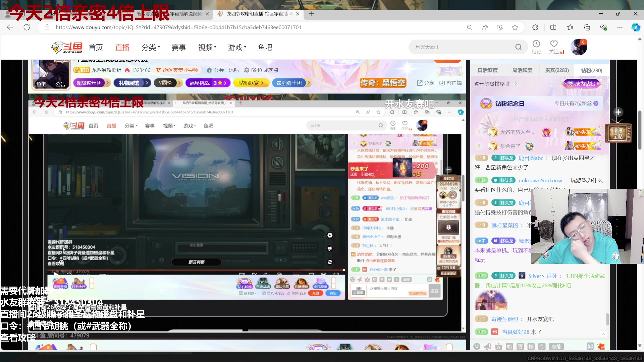Open the 福星挑战 3-star entry
Screen dimensions: 644x362
tap(208, 83)
